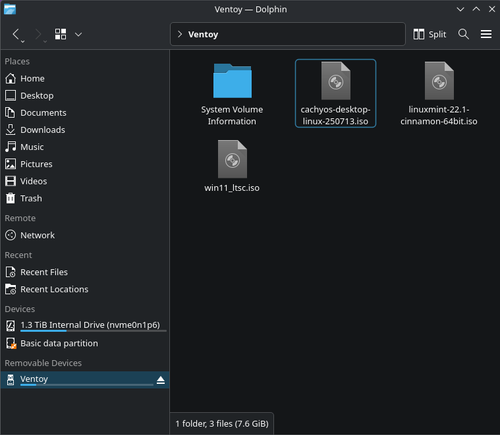
Task: Toggle the Split view button
Action: (x=430, y=34)
